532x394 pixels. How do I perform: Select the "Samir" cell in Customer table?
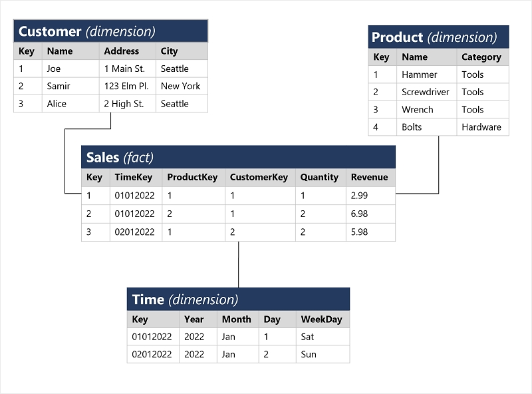click(x=59, y=86)
